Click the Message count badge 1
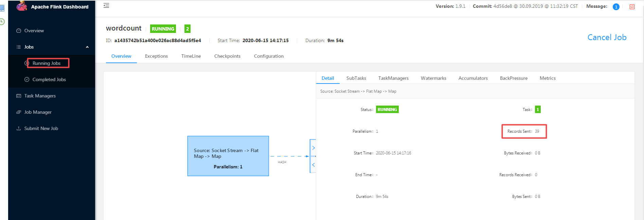The height and width of the screenshot is (220, 644). pyautogui.click(x=616, y=7)
